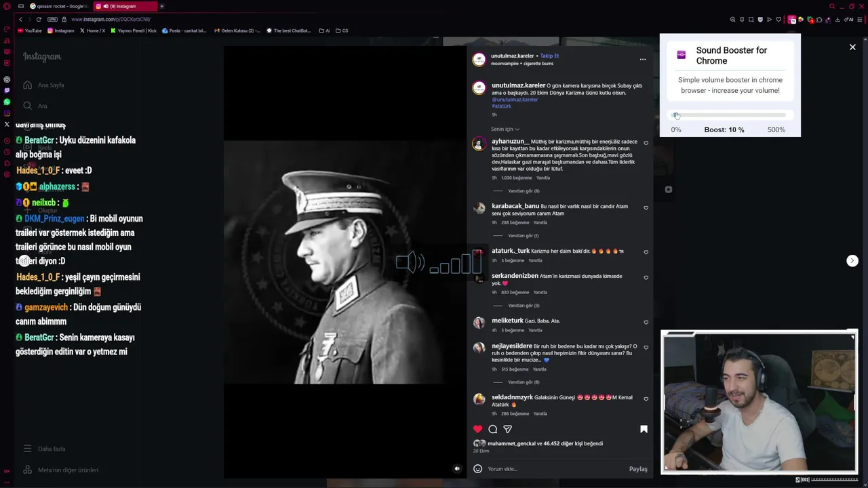Go back to previous page
This screenshot has width=868, height=488.
tap(20, 19)
